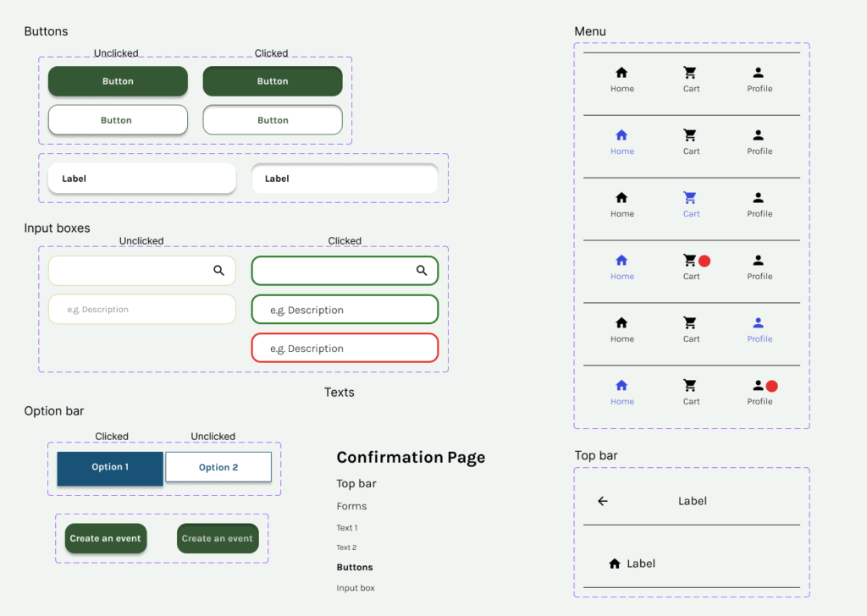Select the blue highlighted Cart menu icon
The width and height of the screenshot is (867, 616).
click(x=690, y=198)
